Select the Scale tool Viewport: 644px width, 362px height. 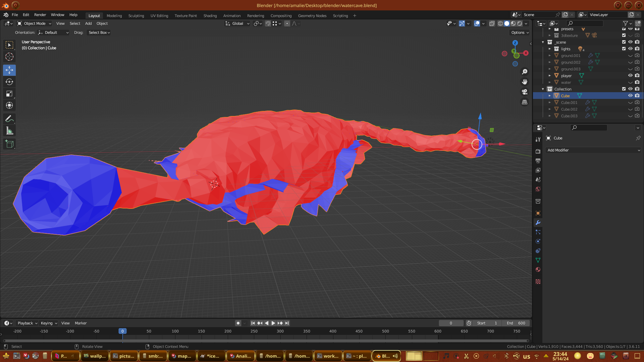[x=9, y=94]
